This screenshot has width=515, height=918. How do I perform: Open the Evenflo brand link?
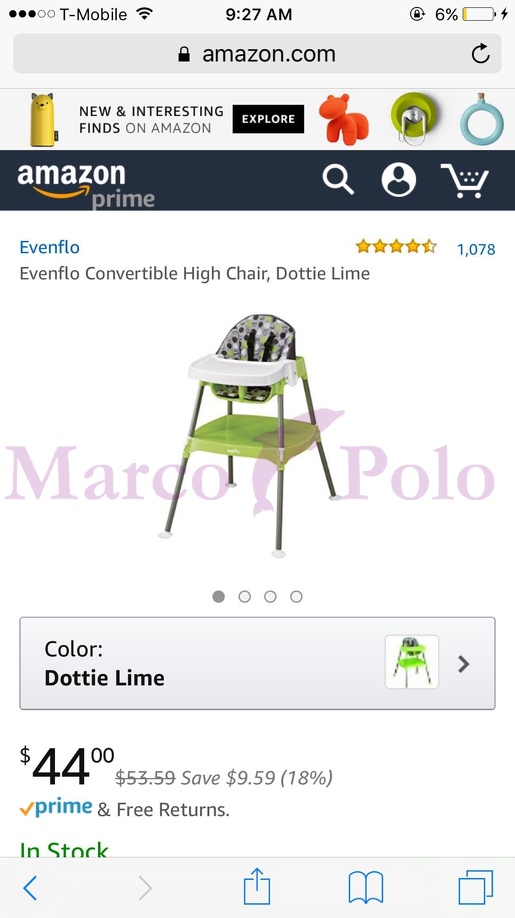(50, 247)
